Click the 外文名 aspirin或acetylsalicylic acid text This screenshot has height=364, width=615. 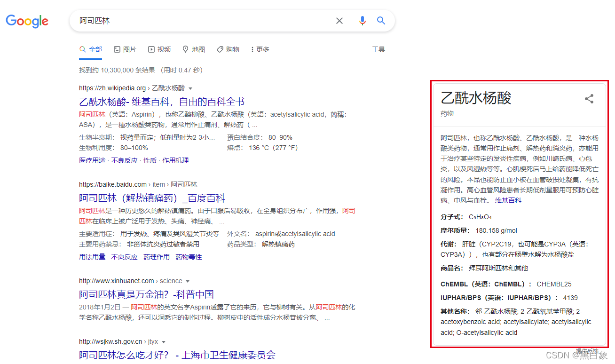point(281,234)
